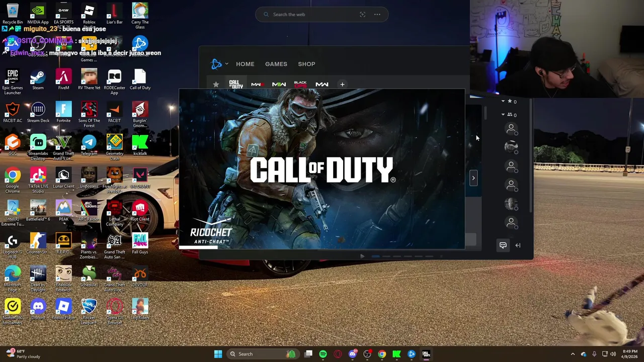Open the R.E.P.O. desktop shortcut
644x362 pixels.
[63, 244]
